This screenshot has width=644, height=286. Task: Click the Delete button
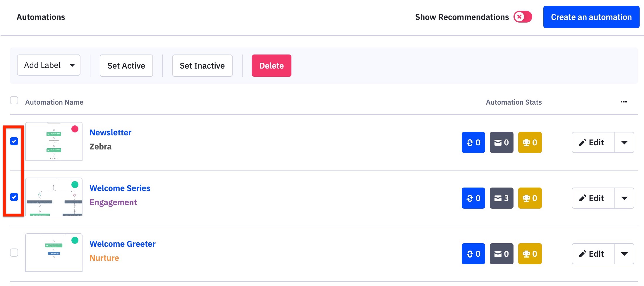tap(271, 65)
